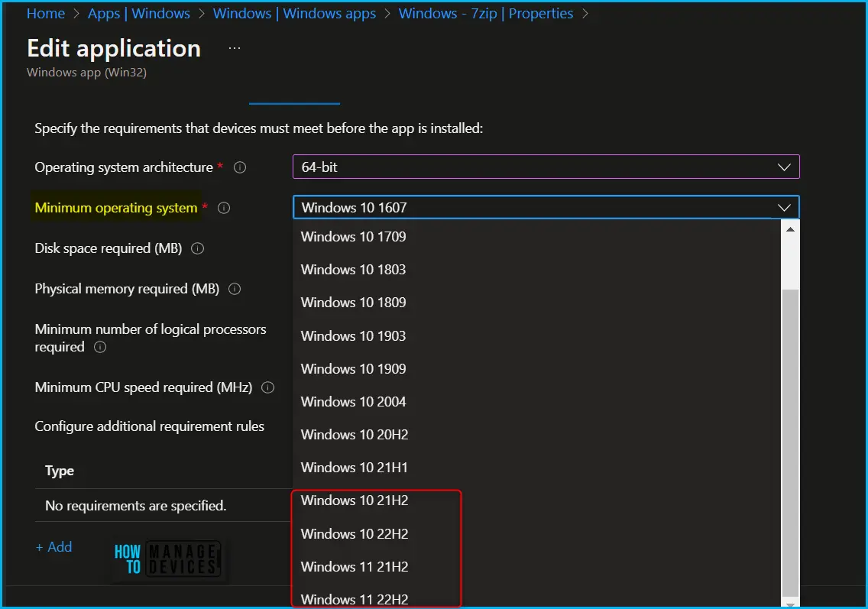Show info for Operating system architecture
The image size is (868, 609).
coord(240,167)
